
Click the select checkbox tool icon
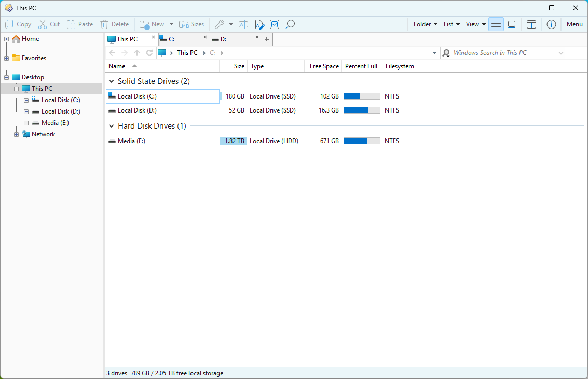(x=275, y=24)
